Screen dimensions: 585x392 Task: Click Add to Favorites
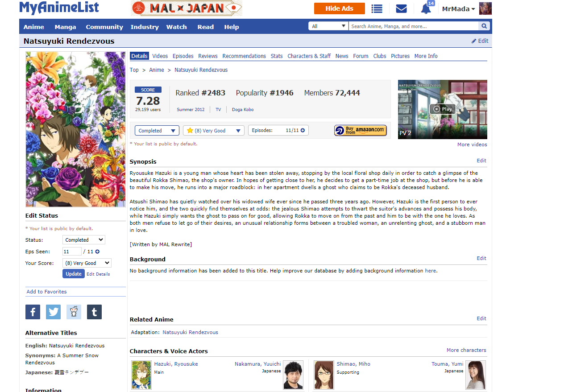[47, 292]
